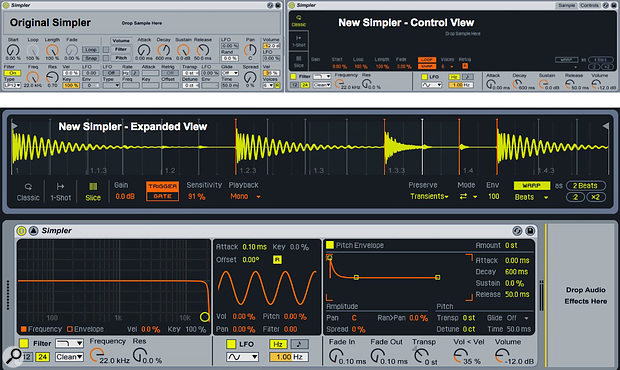Image resolution: width=620 pixels, height=370 pixels.
Task: Click sample start flag in Expanded View waveform
Action: coord(15,126)
